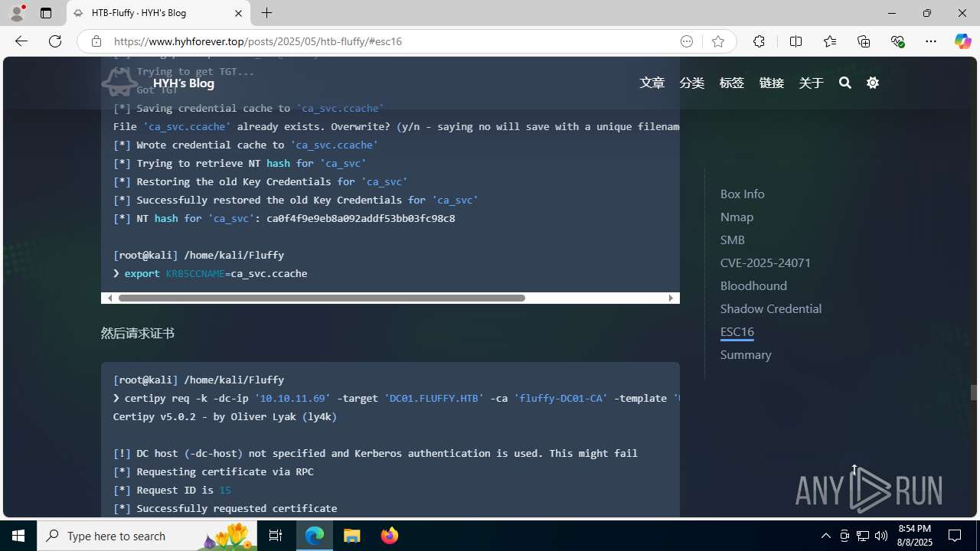Click the code block horizontal scrollbar thumb
The image size is (980, 551).
coord(322,298)
